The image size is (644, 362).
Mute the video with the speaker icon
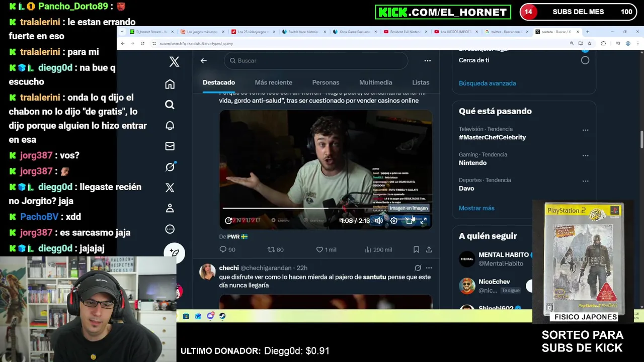click(x=379, y=220)
